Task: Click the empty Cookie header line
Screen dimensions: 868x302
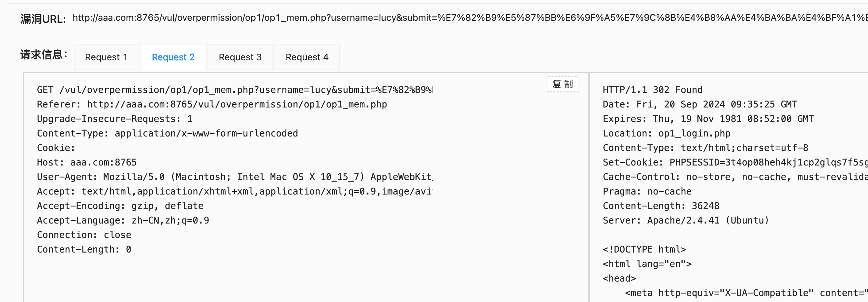Action: point(56,148)
